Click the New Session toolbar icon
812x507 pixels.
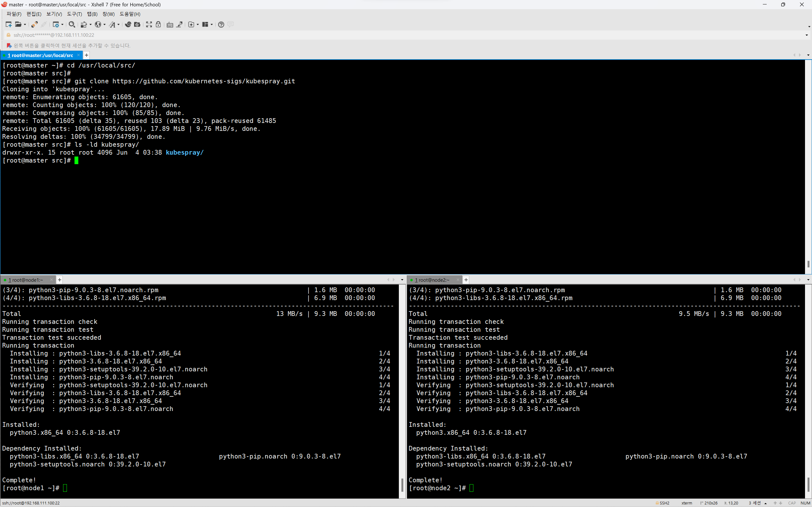pos(8,24)
